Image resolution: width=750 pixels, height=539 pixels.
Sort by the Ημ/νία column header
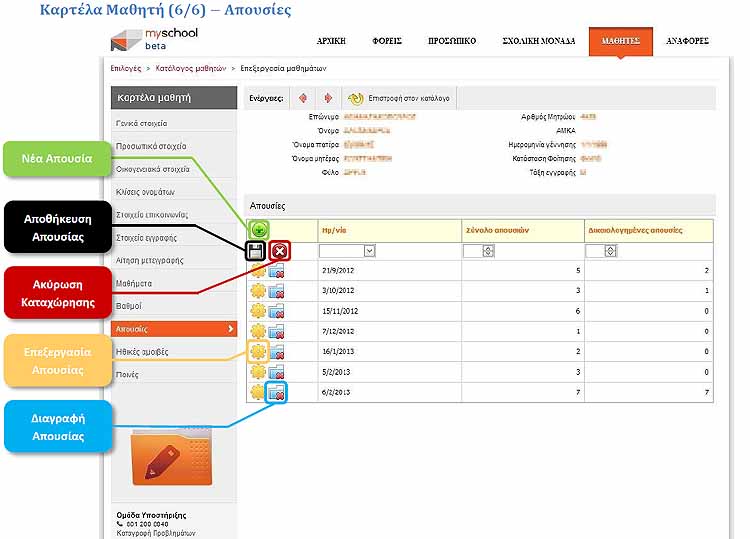pyautogui.click(x=334, y=230)
